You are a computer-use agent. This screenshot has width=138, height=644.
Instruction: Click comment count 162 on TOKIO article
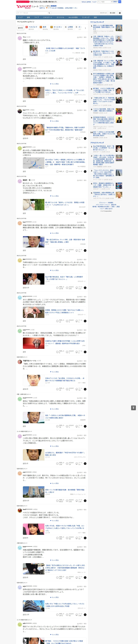[x=48, y=132]
